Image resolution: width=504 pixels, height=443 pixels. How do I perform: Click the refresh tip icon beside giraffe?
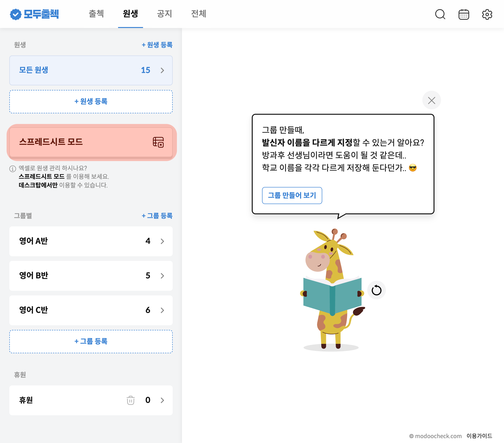(x=376, y=290)
